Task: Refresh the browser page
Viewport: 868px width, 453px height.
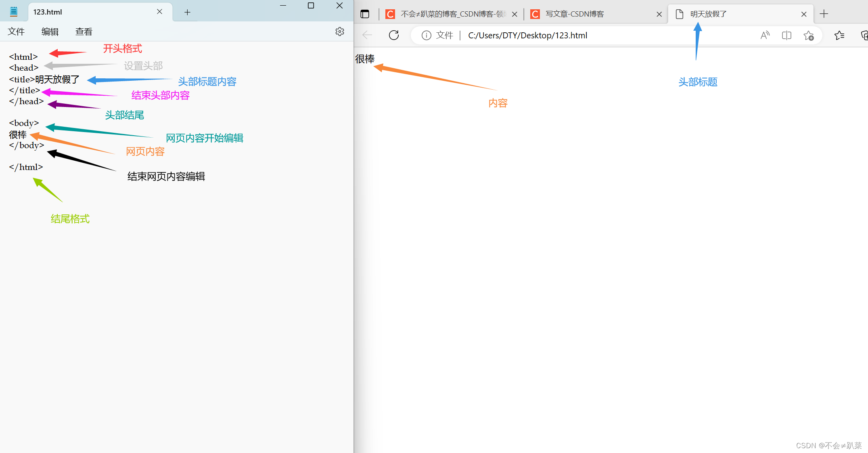Action: tap(394, 35)
